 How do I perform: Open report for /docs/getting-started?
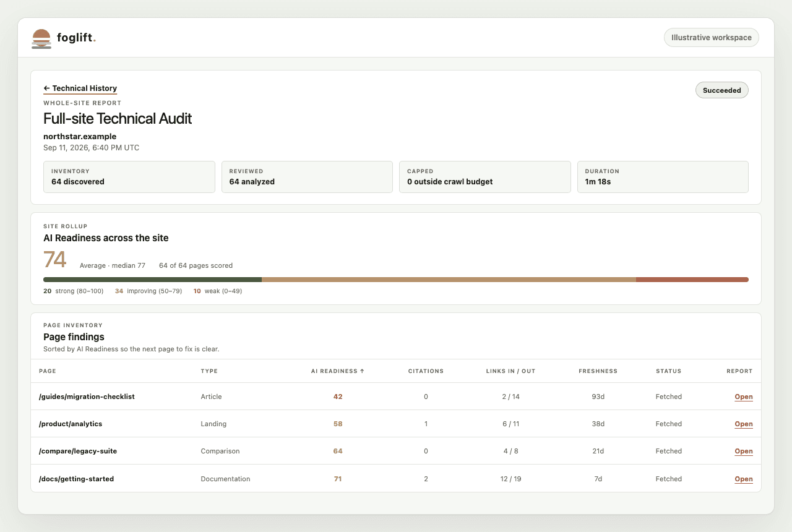[x=743, y=479]
